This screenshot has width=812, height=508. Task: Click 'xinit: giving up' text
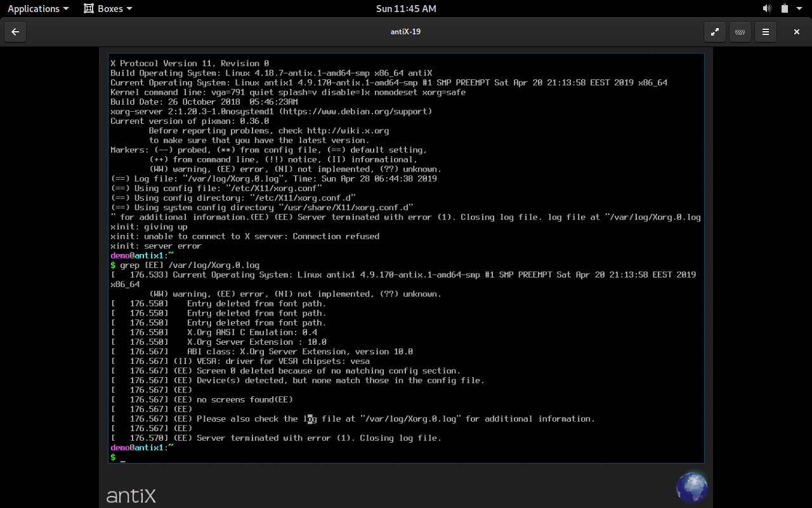click(149, 227)
